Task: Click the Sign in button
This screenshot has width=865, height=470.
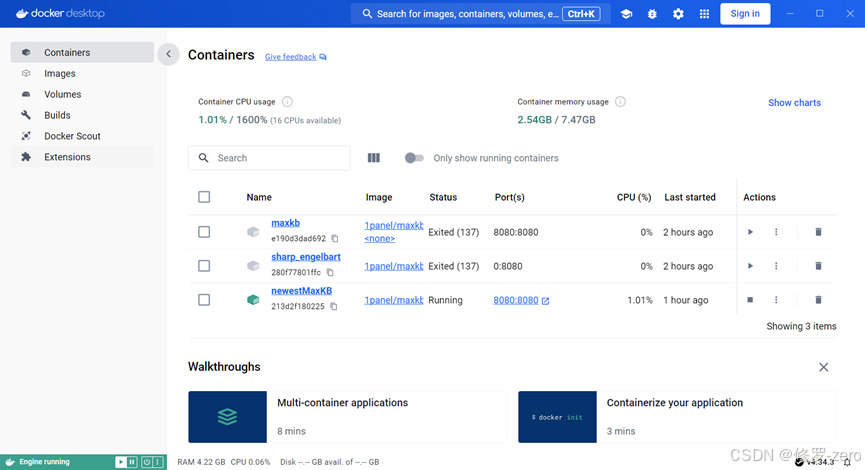Action: tap(745, 14)
